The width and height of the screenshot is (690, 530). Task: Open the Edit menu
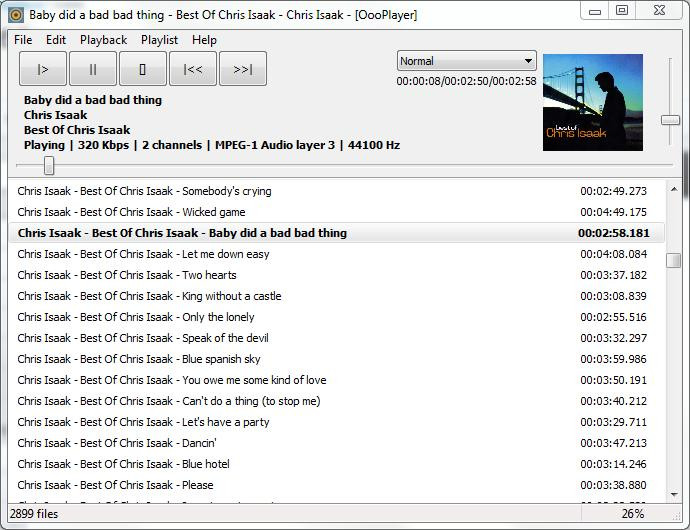click(x=56, y=40)
